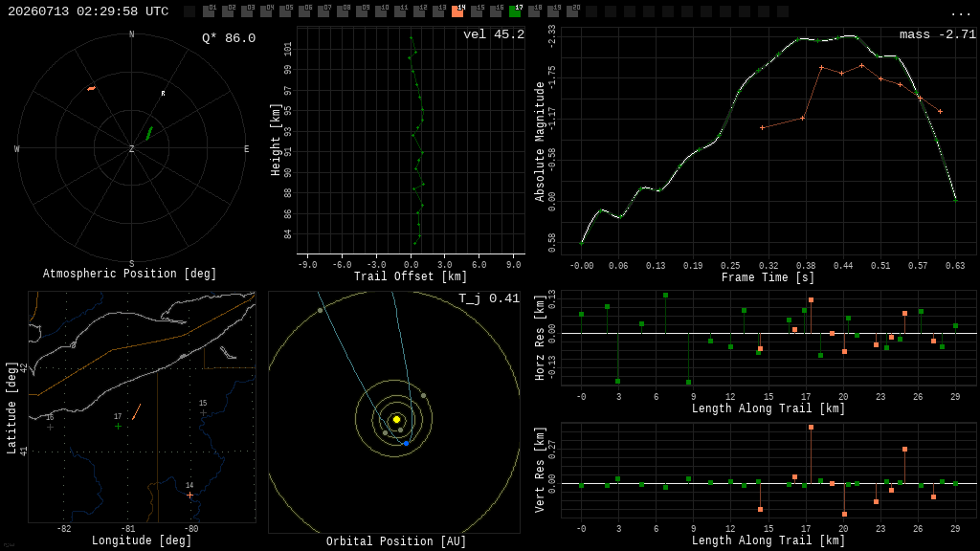
Task: Click the Vert Res [km] axis label
Action: [x=540, y=470]
